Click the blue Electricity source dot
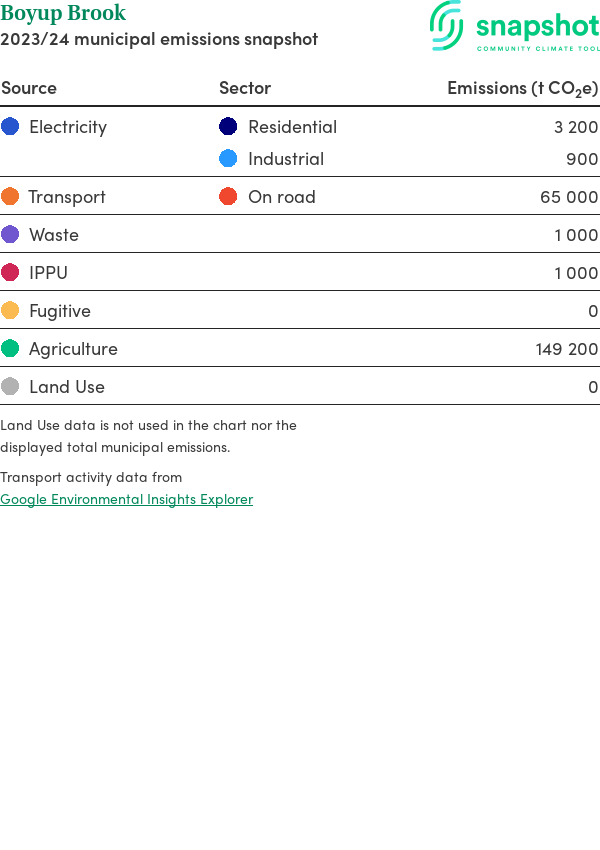The image size is (600, 850). (x=10, y=127)
